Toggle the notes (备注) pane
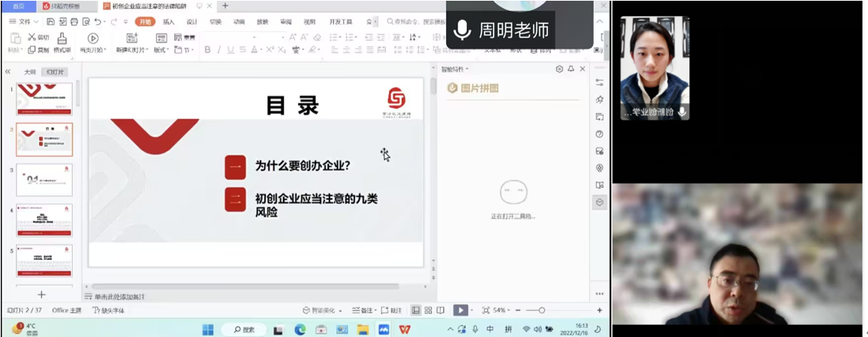This screenshot has width=868, height=337. 363,310
